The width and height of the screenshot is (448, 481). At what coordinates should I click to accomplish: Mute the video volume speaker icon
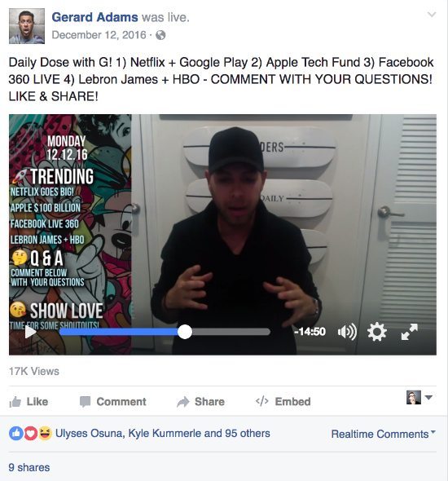coord(347,332)
